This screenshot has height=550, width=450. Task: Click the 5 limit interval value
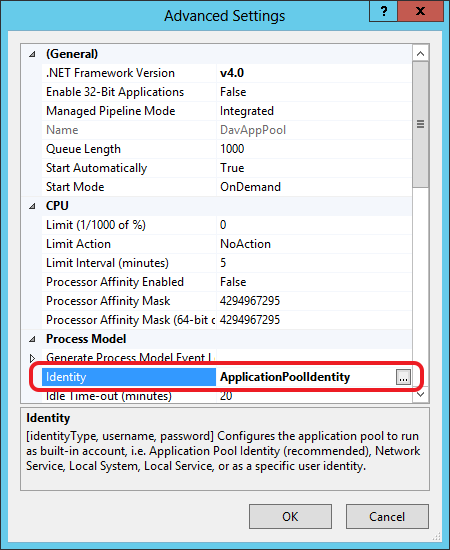(223, 263)
